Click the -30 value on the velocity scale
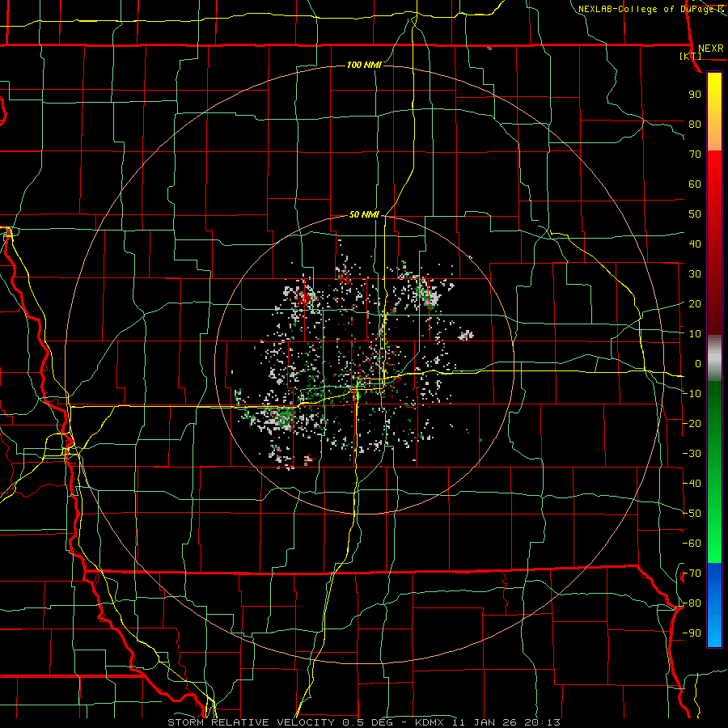The image size is (728, 728). [692, 454]
